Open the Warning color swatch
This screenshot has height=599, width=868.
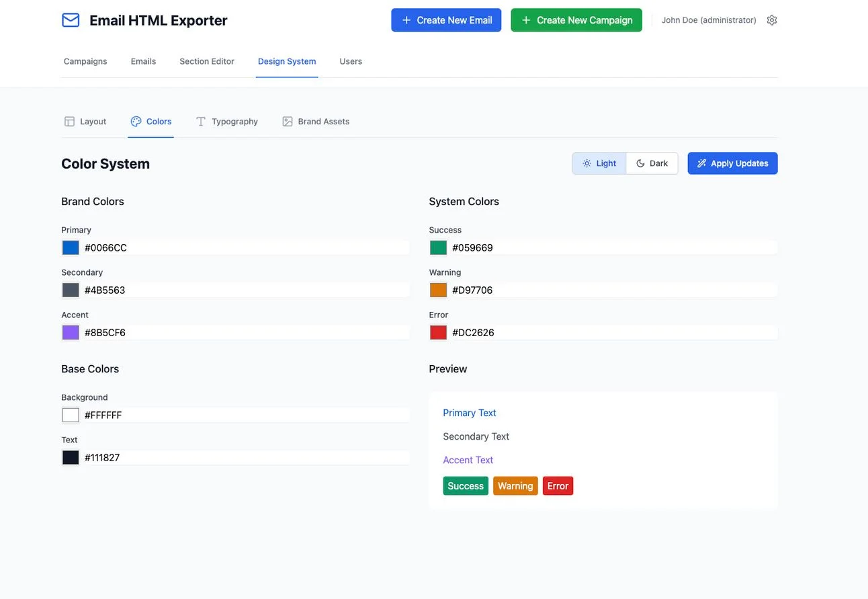click(439, 290)
